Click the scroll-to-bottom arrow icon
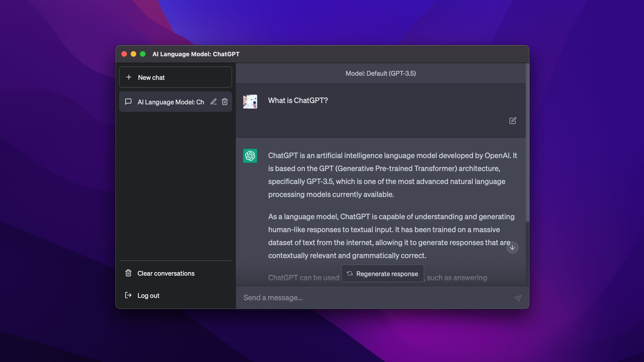The height and width of the screenshot is (362, 644). coord(512,247)
